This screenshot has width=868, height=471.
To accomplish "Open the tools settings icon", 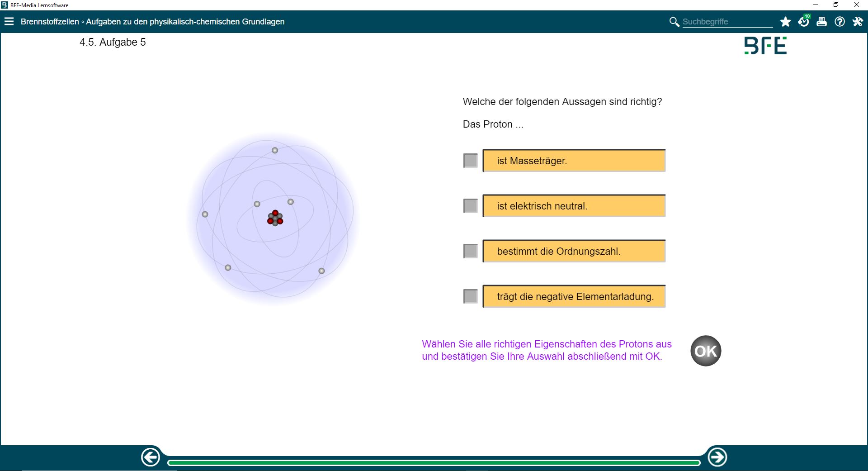I will point(858,22).
